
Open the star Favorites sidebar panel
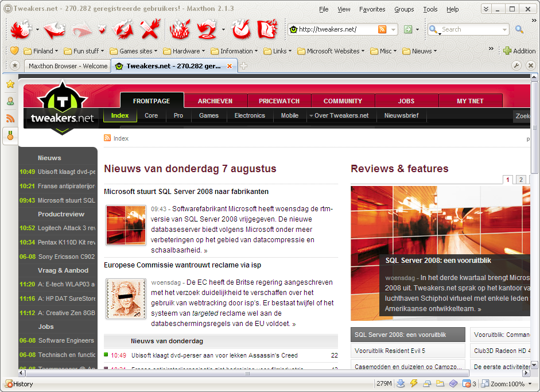point(10,84)
